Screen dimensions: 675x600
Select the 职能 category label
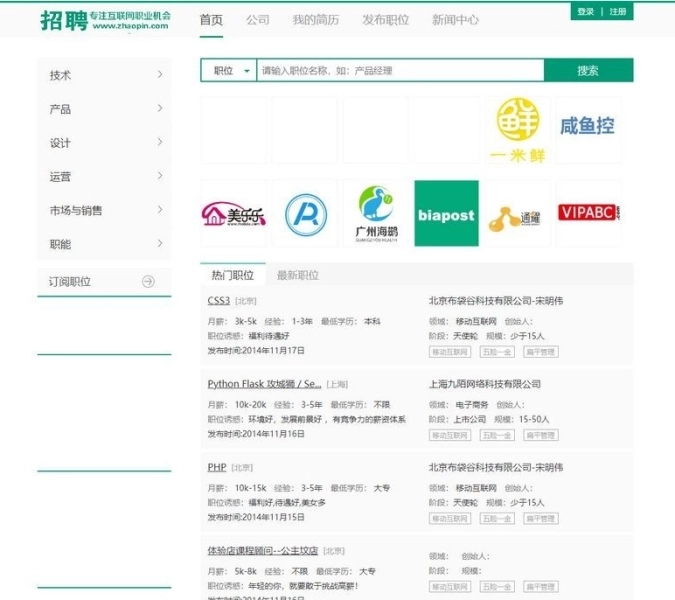pyautogui.click(x=60, y=244)
